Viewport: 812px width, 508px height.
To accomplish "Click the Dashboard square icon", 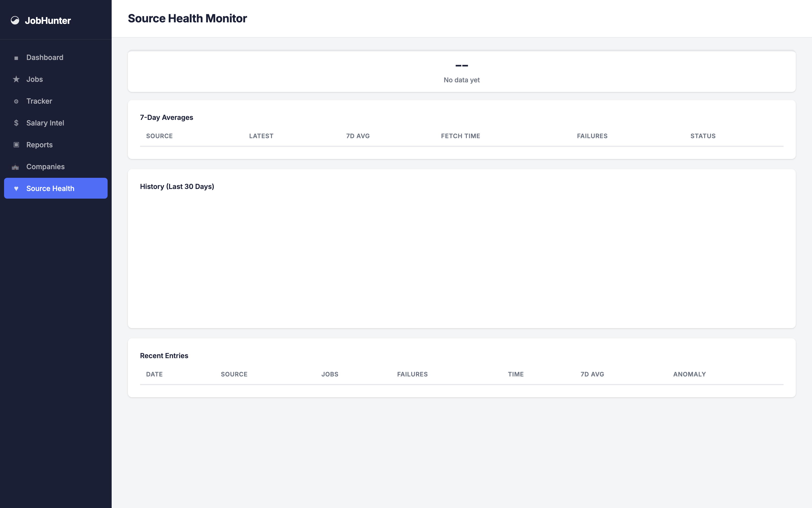I will [x=16, y=58].
